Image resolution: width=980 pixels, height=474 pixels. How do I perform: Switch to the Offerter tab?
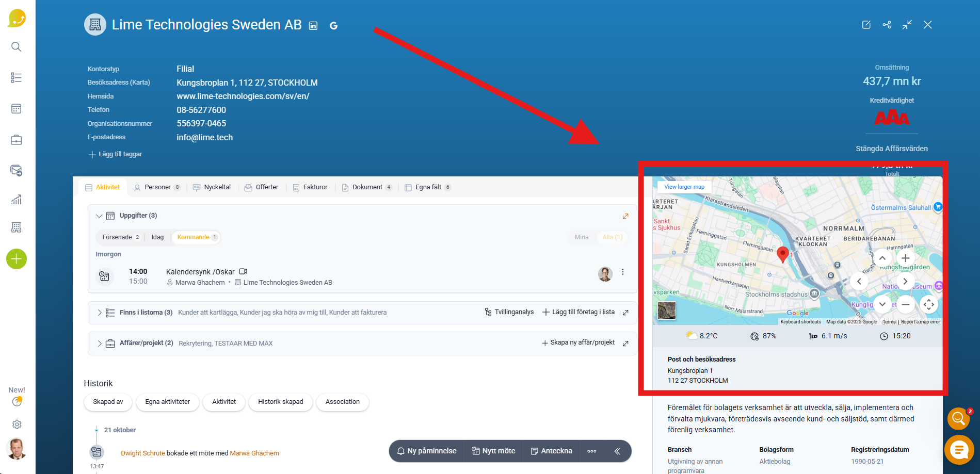click(x=261, y=187)
